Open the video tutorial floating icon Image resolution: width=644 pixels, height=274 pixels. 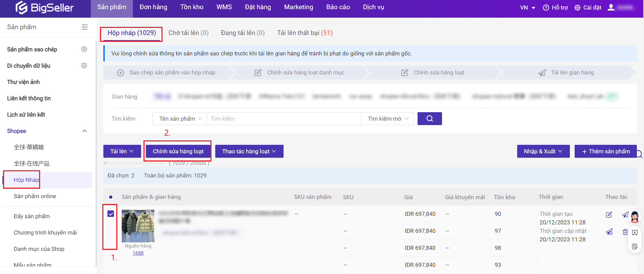pos(634,233)
